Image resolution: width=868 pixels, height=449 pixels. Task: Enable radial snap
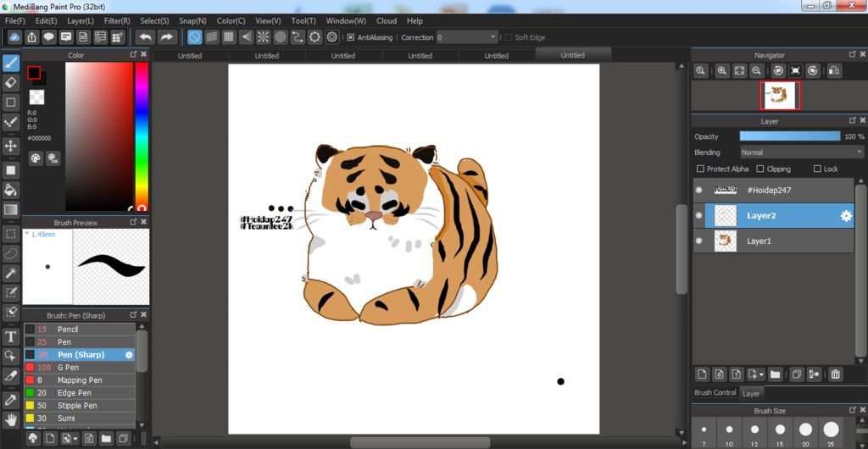click(x=263, y=37)
